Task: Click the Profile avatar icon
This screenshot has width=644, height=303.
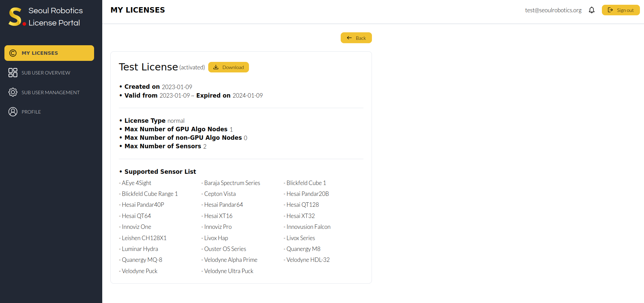Action: (x=13, y=112)
